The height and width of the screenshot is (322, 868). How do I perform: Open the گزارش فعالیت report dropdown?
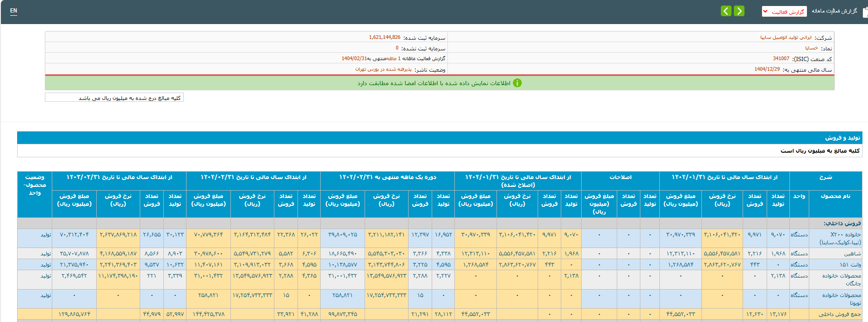(x=784, y=12)
